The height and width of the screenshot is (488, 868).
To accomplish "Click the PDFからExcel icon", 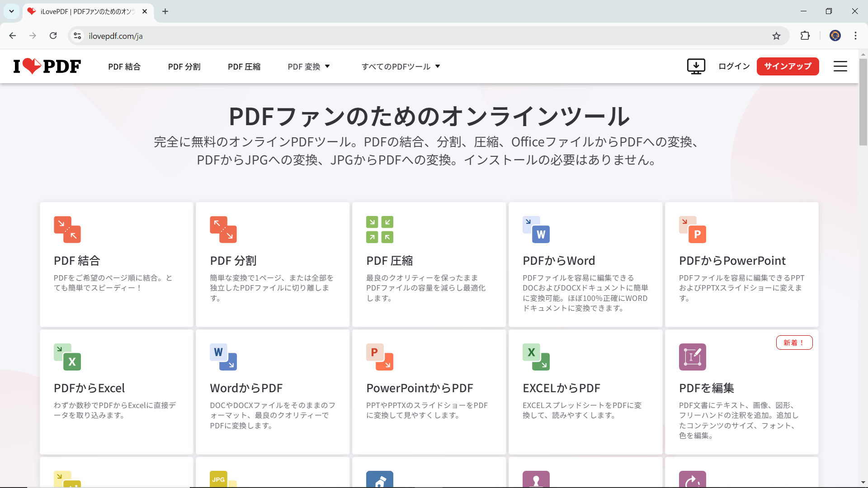I will tap(67, 357).
